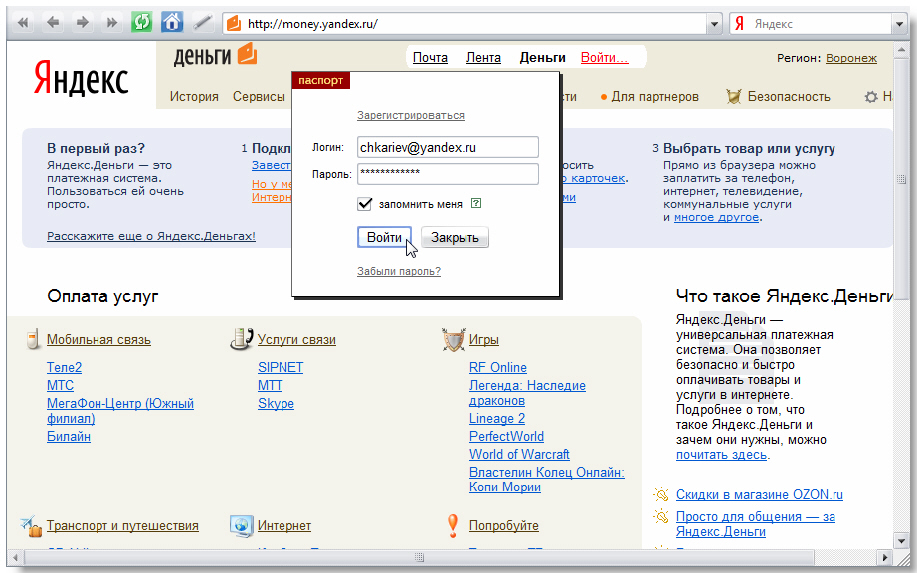Open the Lineage 2 link

click(x=497, y=419)
